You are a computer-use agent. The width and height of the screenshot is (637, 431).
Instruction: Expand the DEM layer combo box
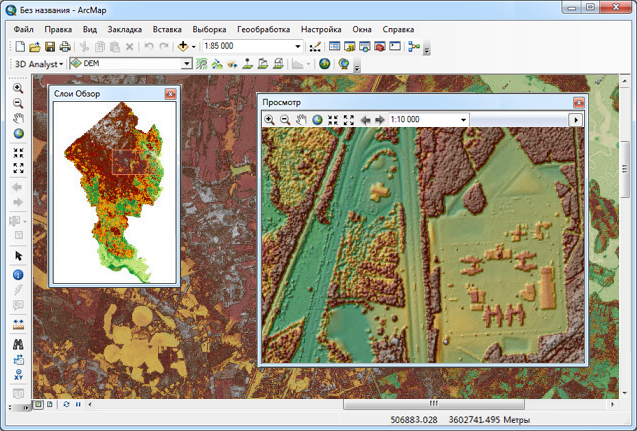[186, 63]
